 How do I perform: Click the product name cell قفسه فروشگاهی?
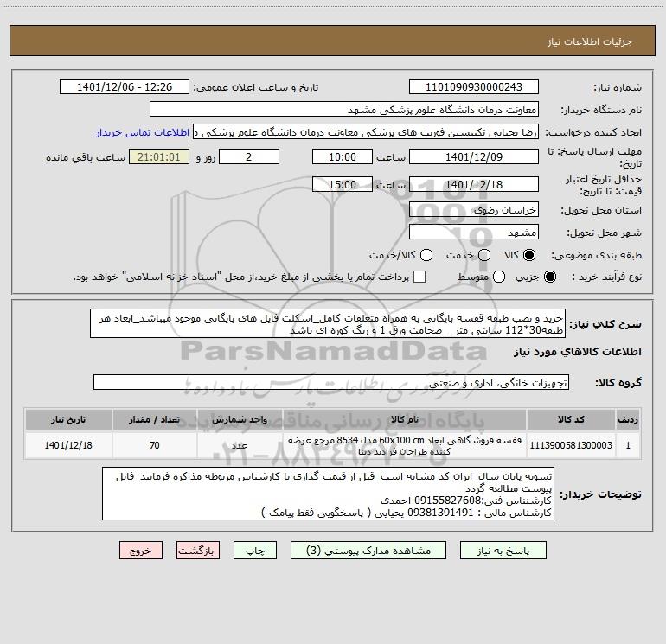click(405, 445)
